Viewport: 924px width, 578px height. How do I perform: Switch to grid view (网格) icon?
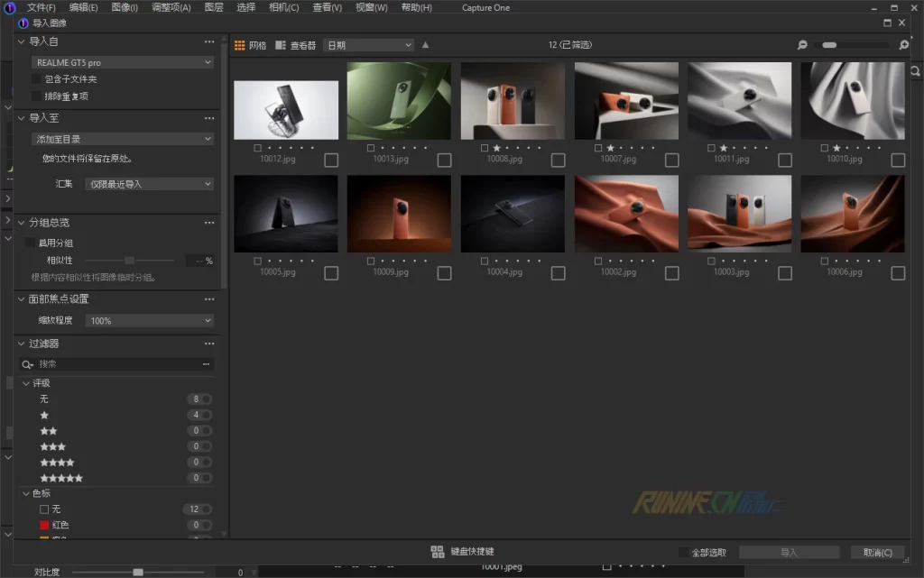pos(240,45)
